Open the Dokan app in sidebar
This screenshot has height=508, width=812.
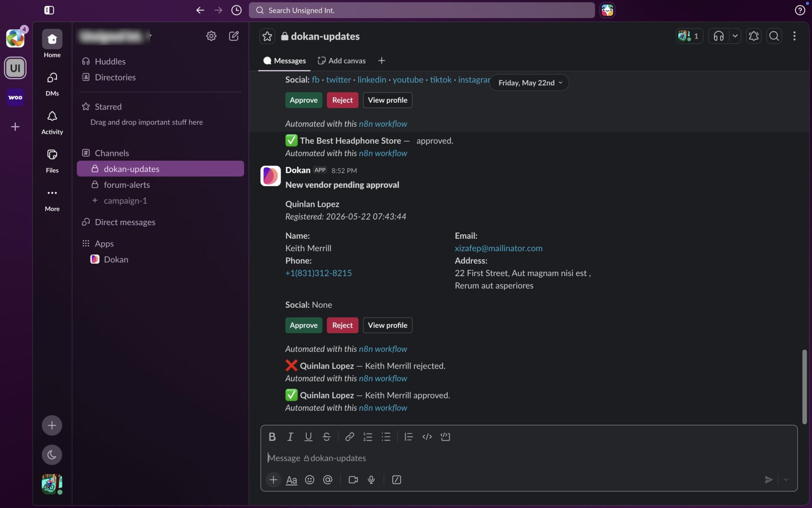[x=116, y=259]
